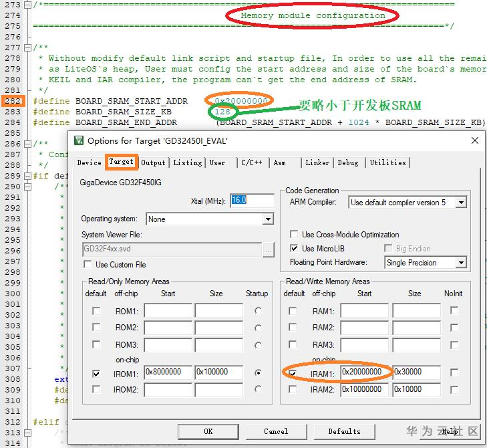Open the Output tab
487x448 pixels.
[153, 162]
